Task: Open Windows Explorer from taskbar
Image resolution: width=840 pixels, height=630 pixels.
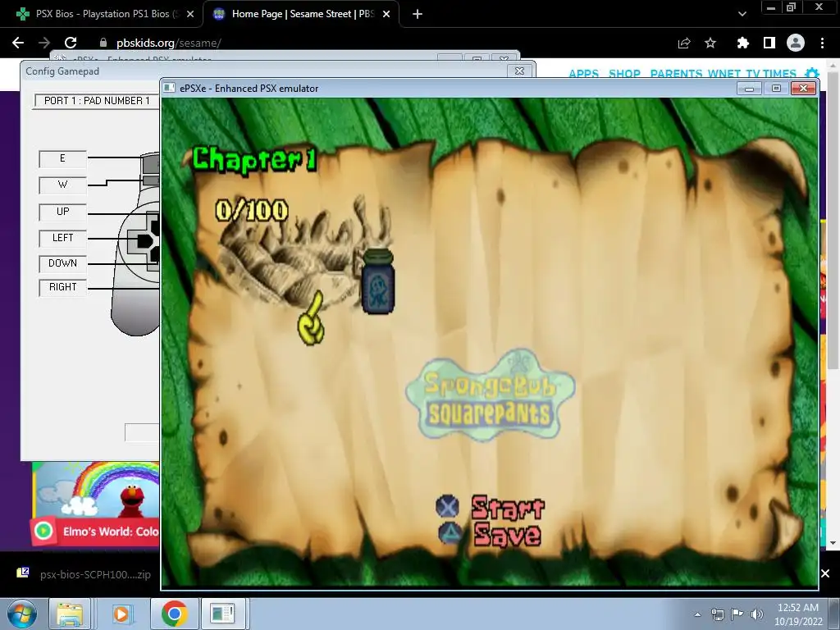Action: pos(71,614)
